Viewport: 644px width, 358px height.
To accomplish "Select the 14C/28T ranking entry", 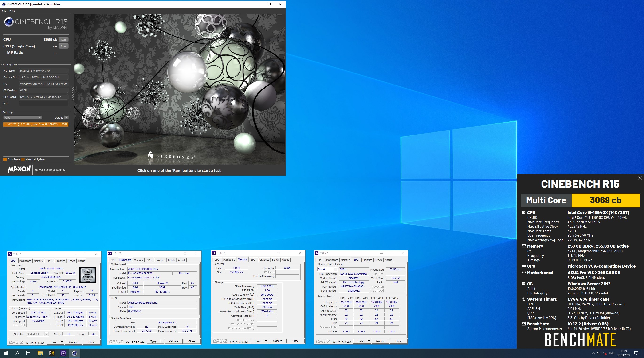I will pos(36,124).
